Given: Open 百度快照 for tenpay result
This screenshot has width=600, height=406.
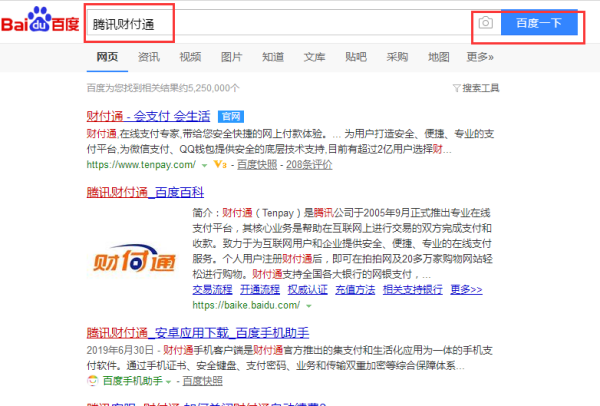Looking at the screenshot, I should tap(257, 165).
